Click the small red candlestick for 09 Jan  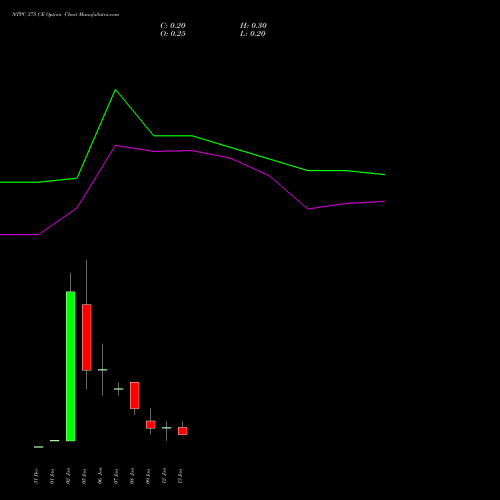(151, 425)
